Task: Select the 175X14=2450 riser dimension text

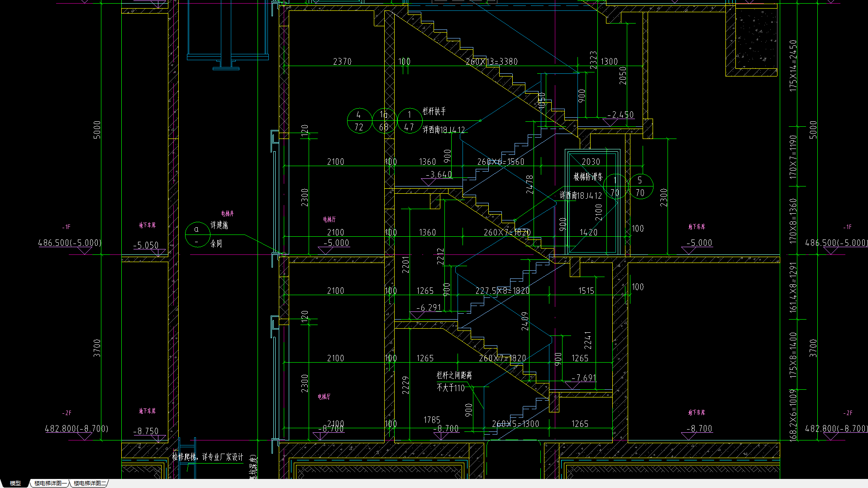Action: pos(793,66)
